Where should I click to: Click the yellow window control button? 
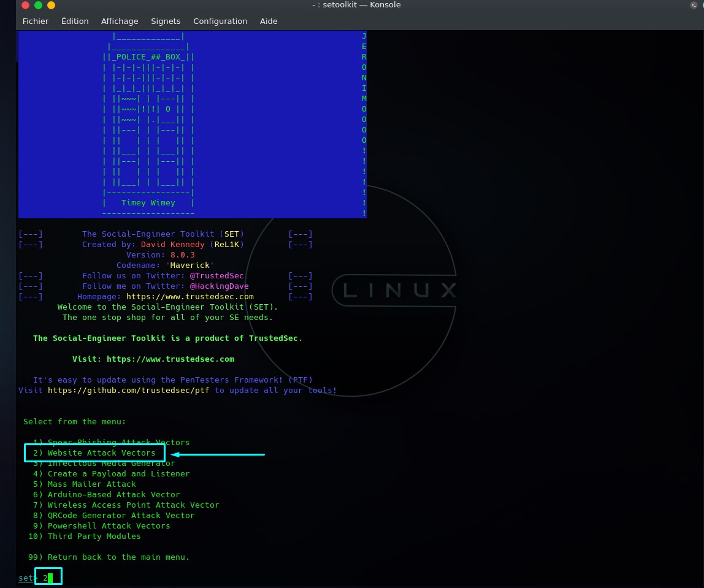point(51,5)
